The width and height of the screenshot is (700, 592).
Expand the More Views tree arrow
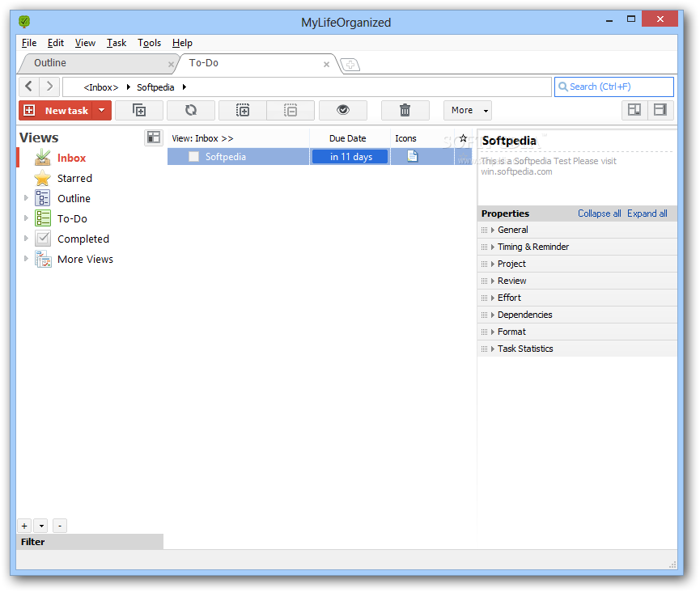26,258
